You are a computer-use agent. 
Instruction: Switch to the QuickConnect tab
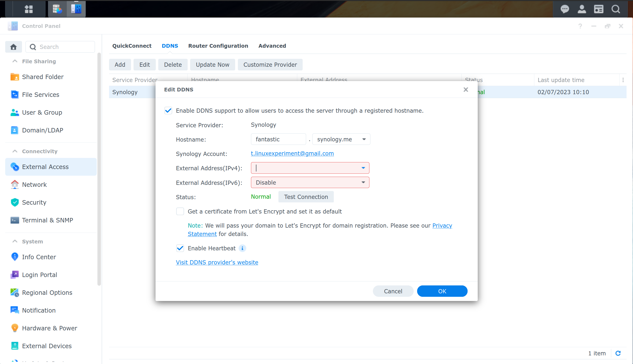coord(132,45)
